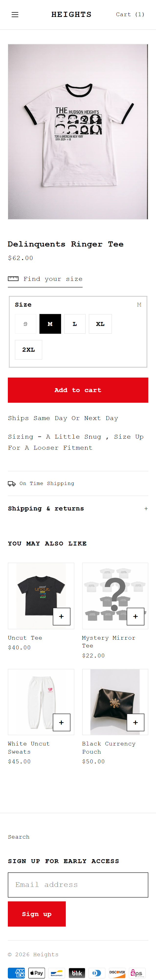The image size is (156, 980).
Task: Choose the XL size
Action: 100,324
